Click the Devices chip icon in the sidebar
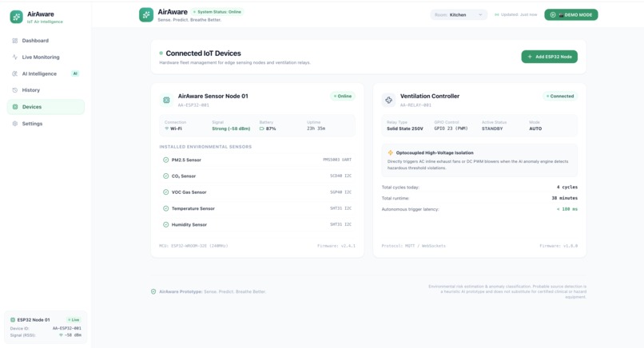Screen dimensions: 644x348 coord(15,107)
